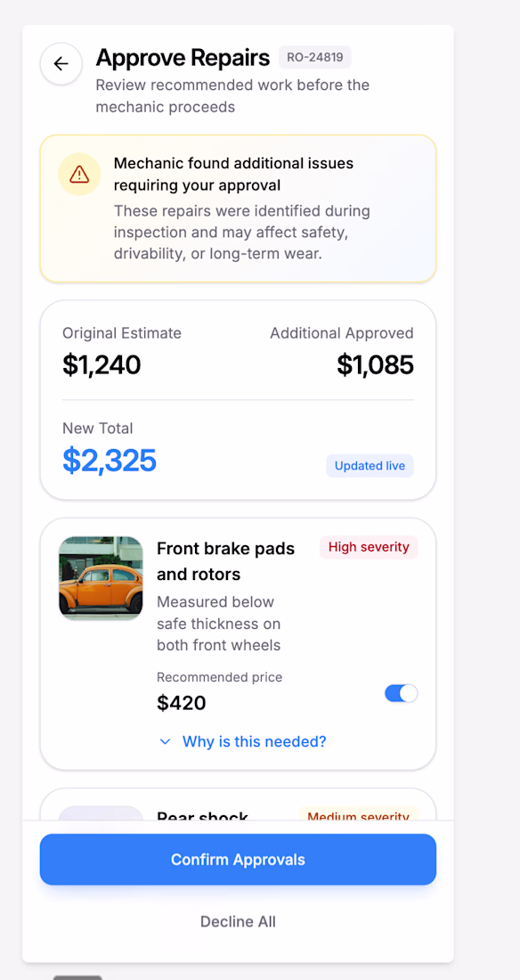The height and width of the screenshot is (980, 520).
Task: Click the High severity badge
Action: pos(369,548)
